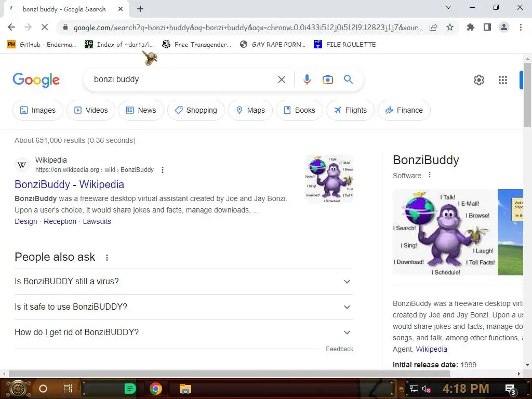
Task: Open the FILE ROULETTE bookmark
Action: coord(345,45)
